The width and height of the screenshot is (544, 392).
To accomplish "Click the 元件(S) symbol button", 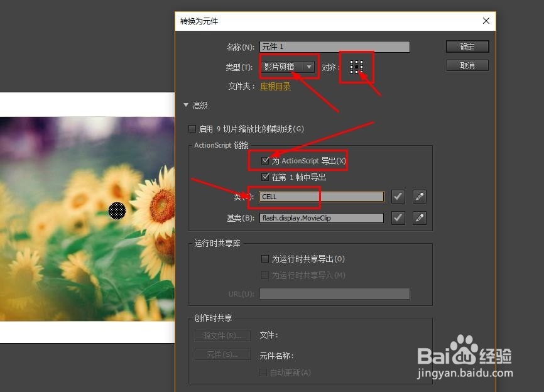I will click(222, 356).
